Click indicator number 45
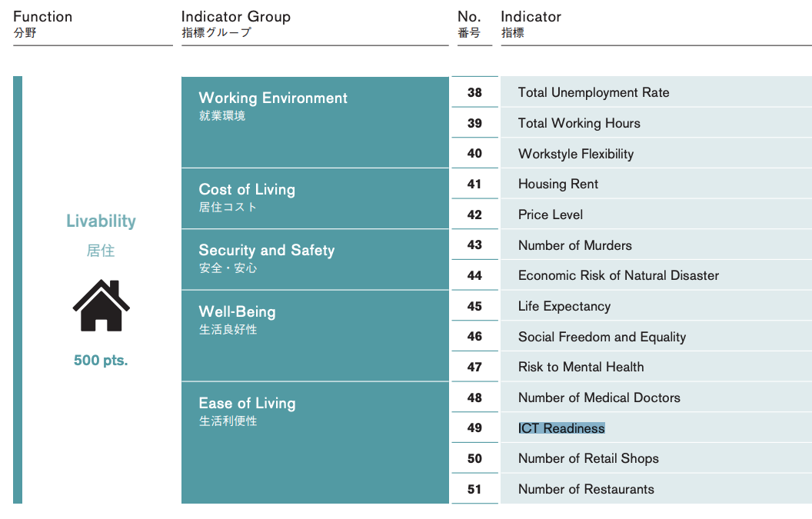The image size is (812, 519). (474, 306)
